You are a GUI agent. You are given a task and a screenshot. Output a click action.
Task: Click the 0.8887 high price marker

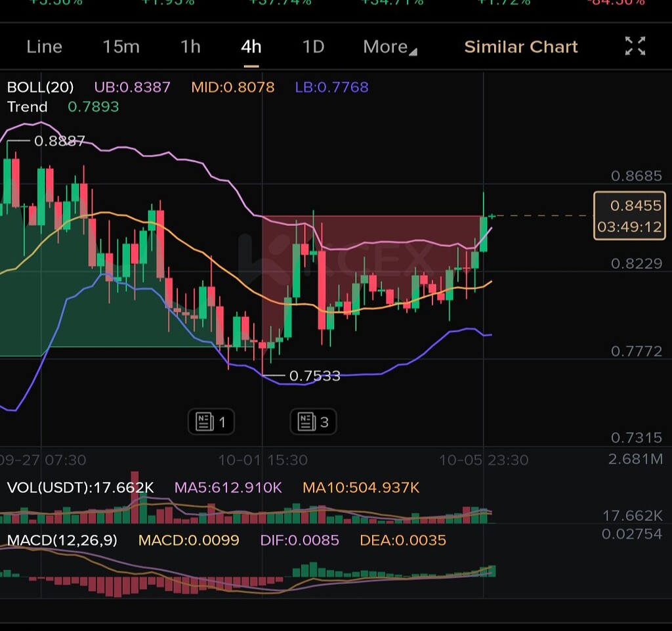60,141
